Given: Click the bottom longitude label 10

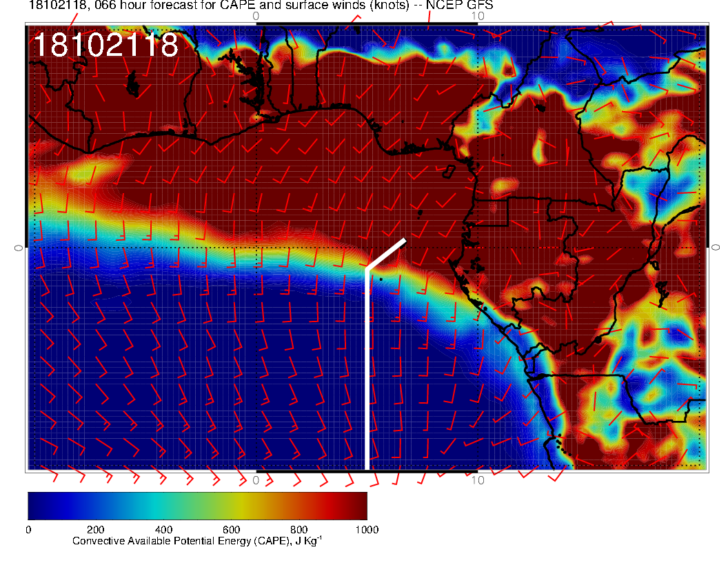Looking at the screenshot, I should click(478, 480).
